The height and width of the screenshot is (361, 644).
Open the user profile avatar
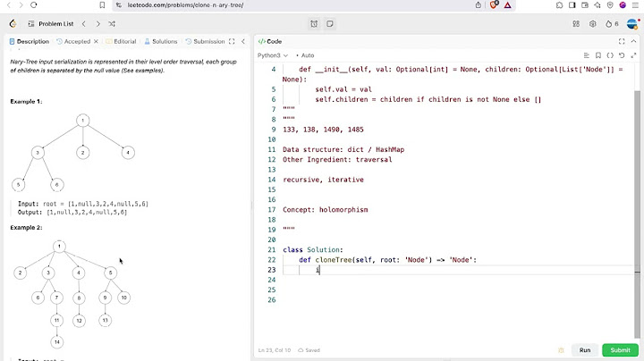(632, 24)
